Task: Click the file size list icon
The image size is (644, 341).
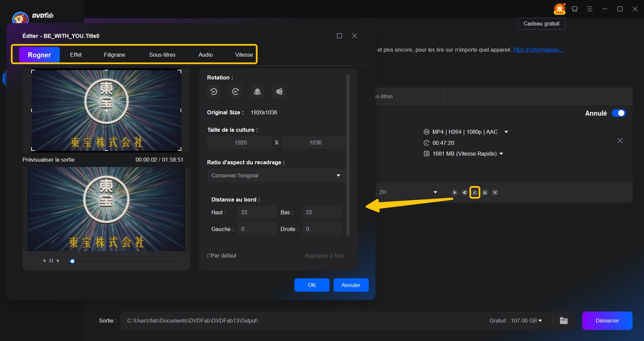Action: pos(426,154)
